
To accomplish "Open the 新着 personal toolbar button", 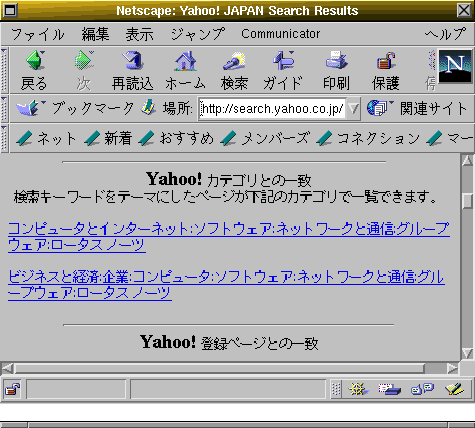I will click(108, 138).
